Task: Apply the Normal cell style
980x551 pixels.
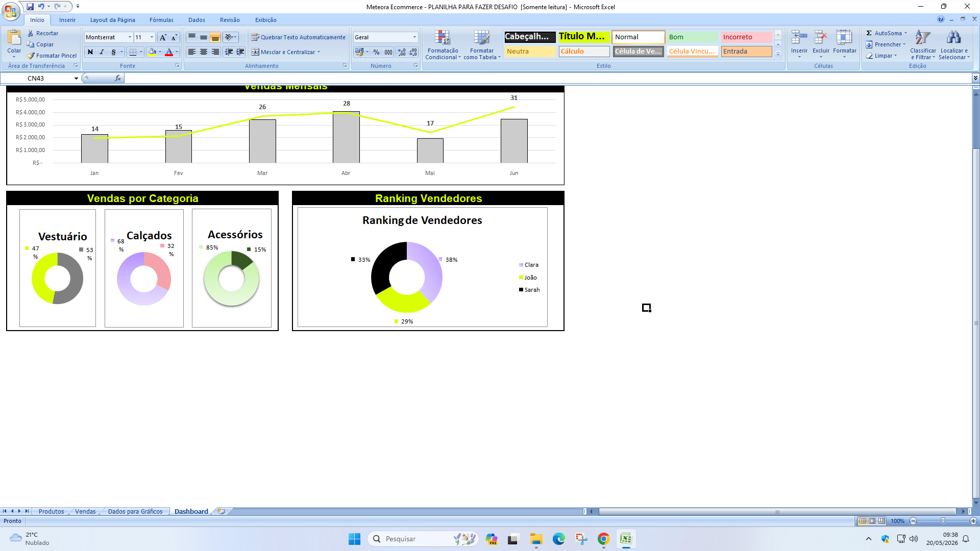Action: (638, 37)
